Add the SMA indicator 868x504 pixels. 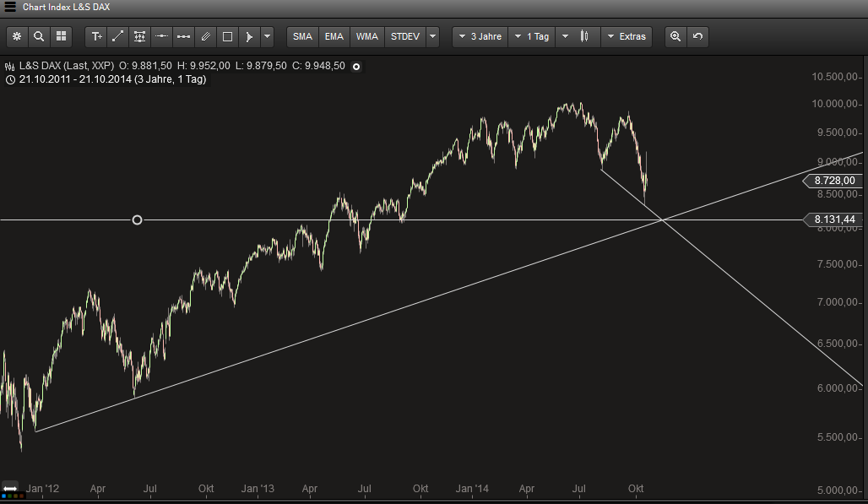point(302,36)
